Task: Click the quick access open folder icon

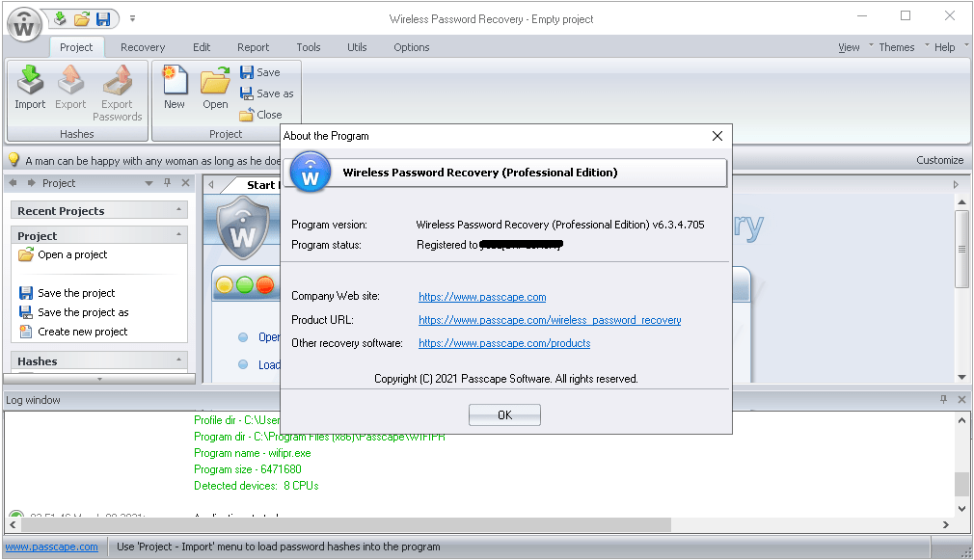Action: click(81, 18)
